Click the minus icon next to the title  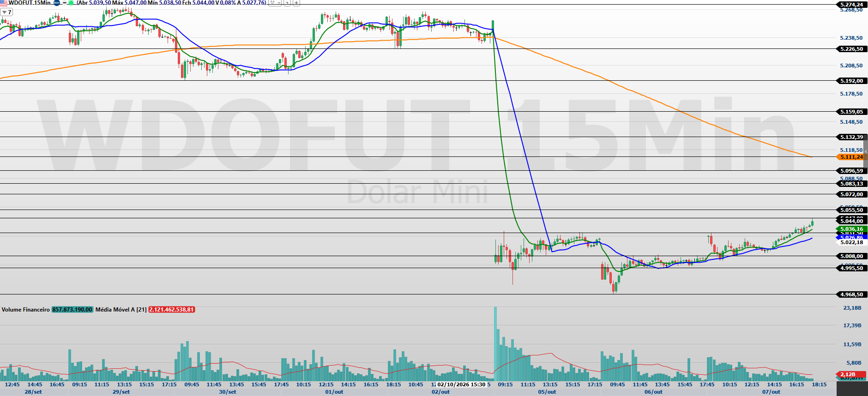click(65, 3)
